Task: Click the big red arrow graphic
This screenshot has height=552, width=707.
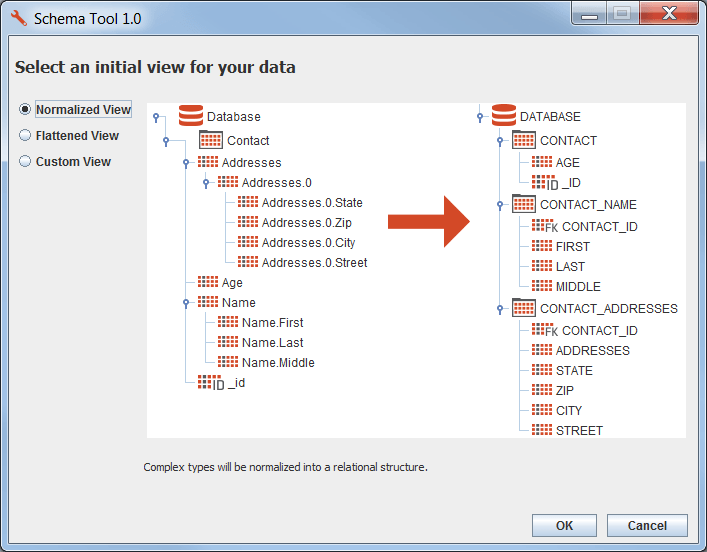Action: 428,222
